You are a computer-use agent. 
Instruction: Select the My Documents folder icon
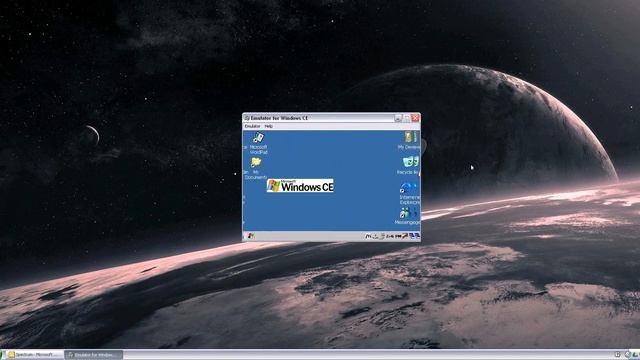(256, 169)
